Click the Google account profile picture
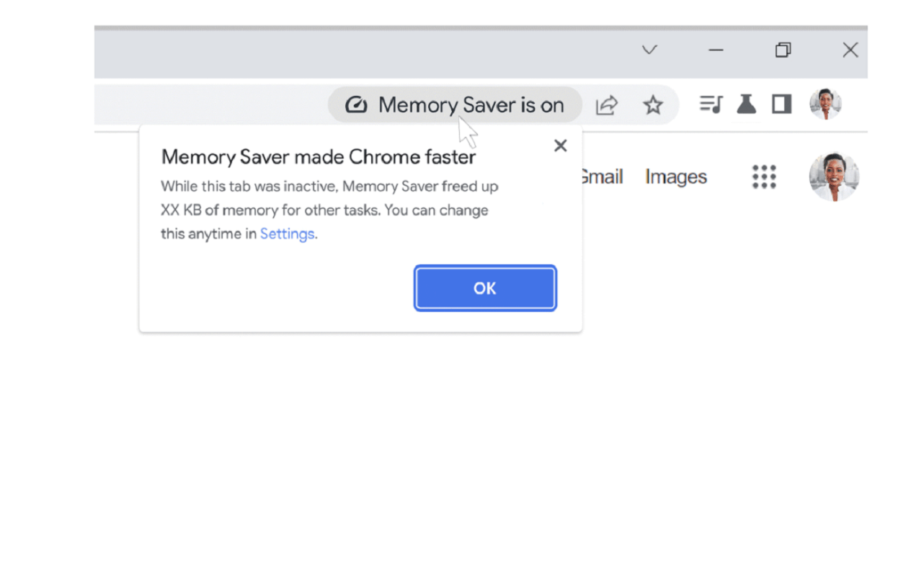The width and height of the screenshot is (924, 577). [834, 176]
